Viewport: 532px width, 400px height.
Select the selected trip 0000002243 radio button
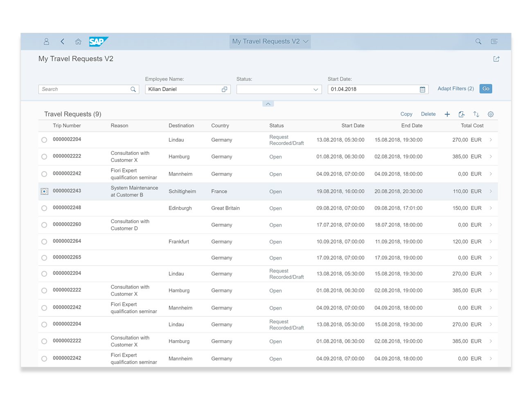pos(44,191)
